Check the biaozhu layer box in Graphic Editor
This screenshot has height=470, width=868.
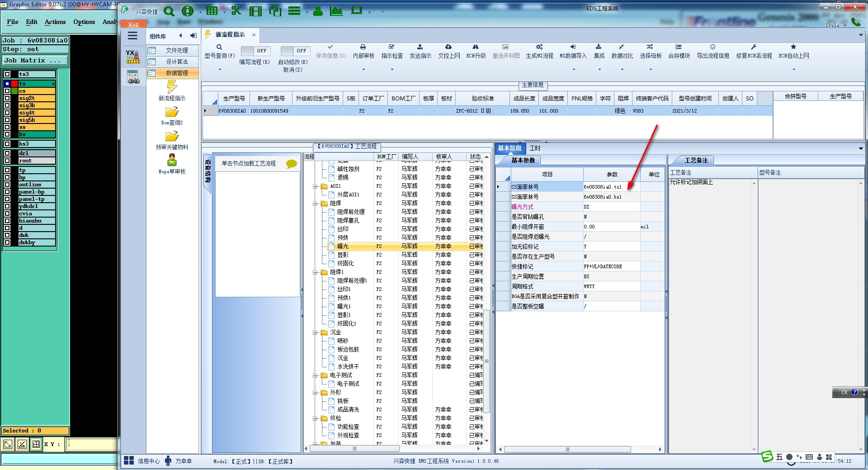pos(7,221)
